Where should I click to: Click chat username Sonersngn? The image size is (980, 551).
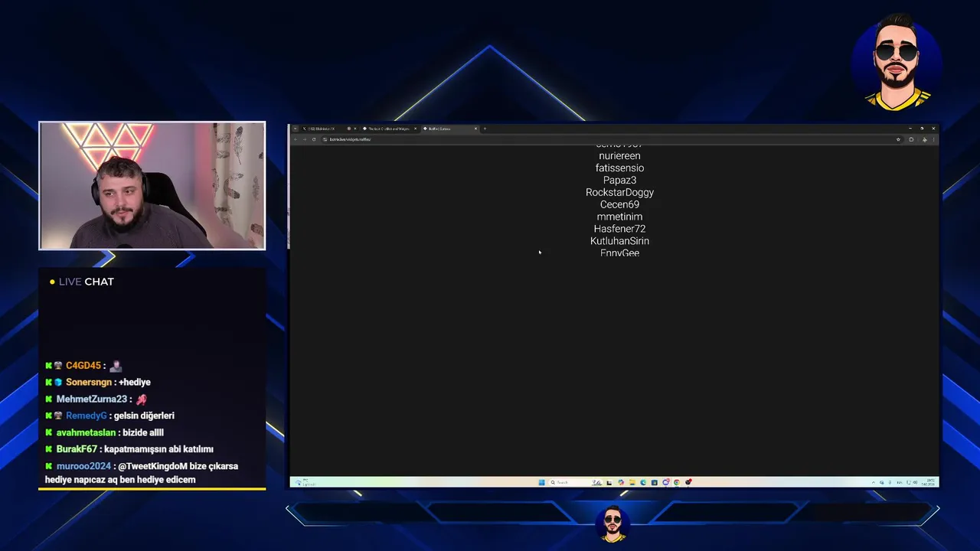(89, 382)
